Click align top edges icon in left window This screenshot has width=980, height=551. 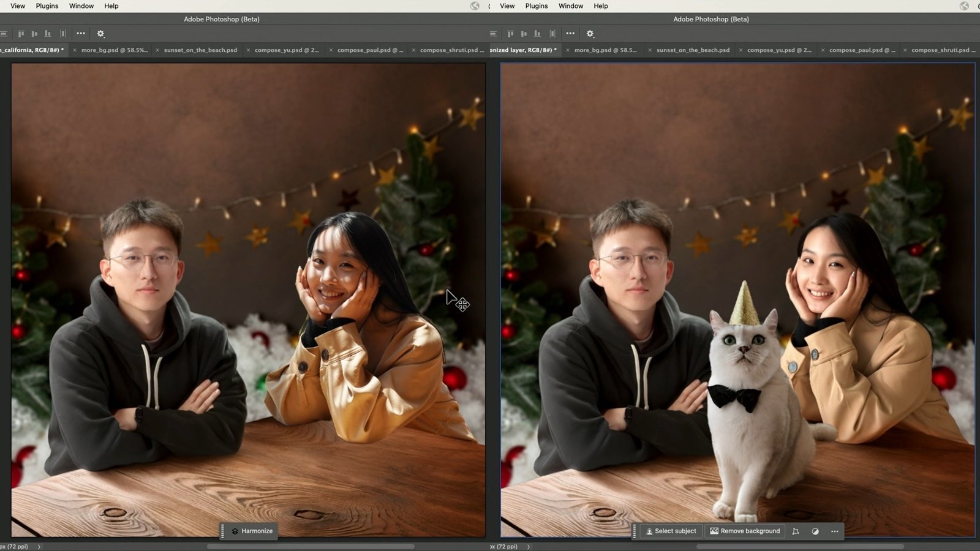(21, 34)
